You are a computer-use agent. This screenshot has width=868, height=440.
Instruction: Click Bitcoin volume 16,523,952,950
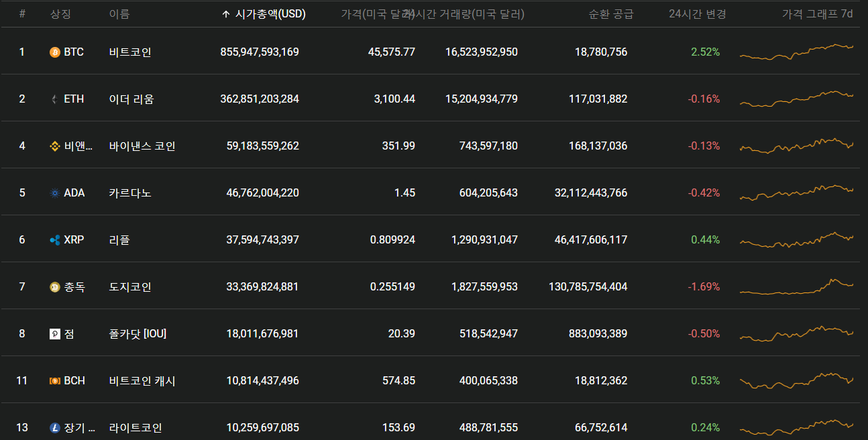(482, 52)
